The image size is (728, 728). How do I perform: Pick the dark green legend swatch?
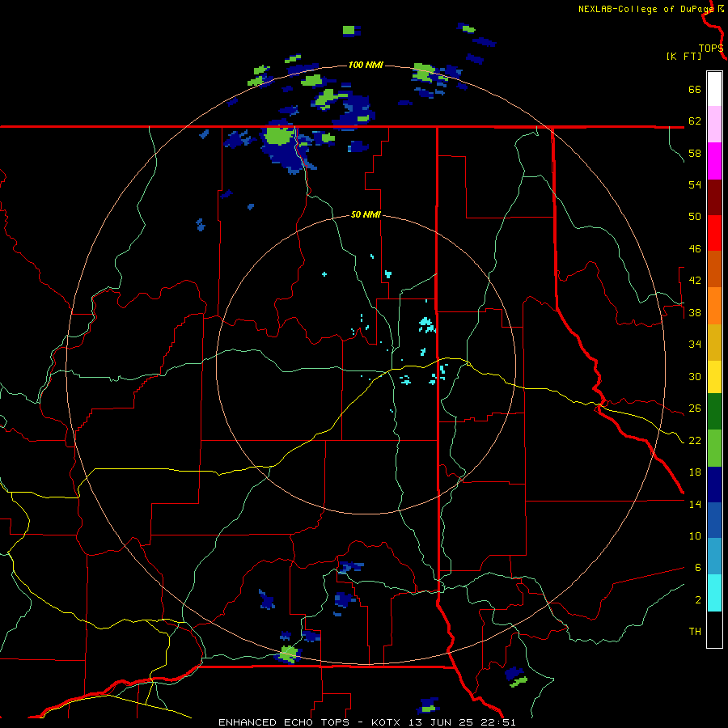pyautogui.click(x=714, y=412)
